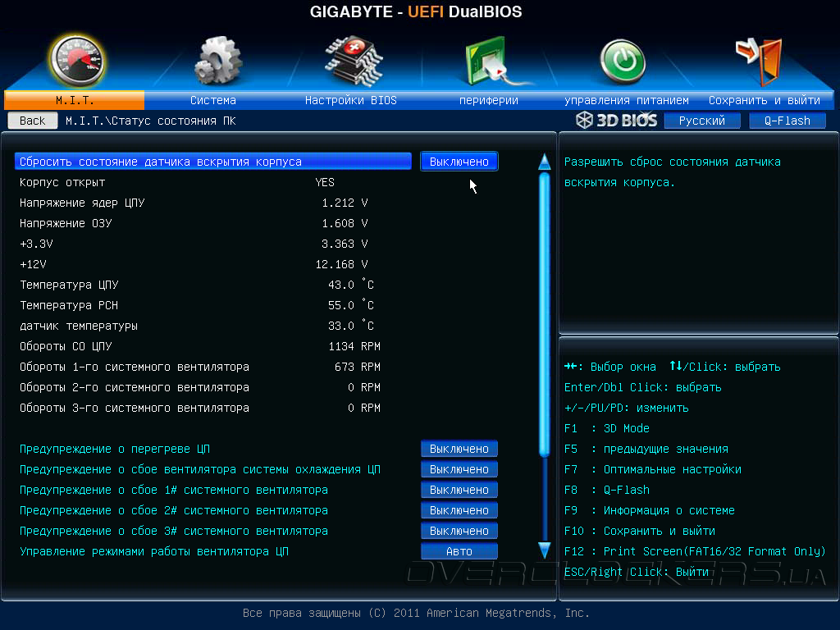Click the vertical scrollbar thumb
The height and width of the screenshot is (630, 840).
pyautogui.click(x=545, y=314)
